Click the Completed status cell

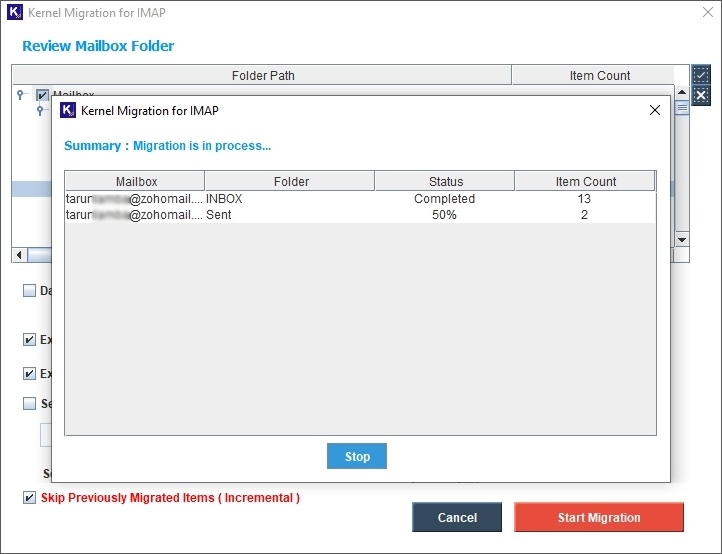pyautogui.click(x=444, y=199)
